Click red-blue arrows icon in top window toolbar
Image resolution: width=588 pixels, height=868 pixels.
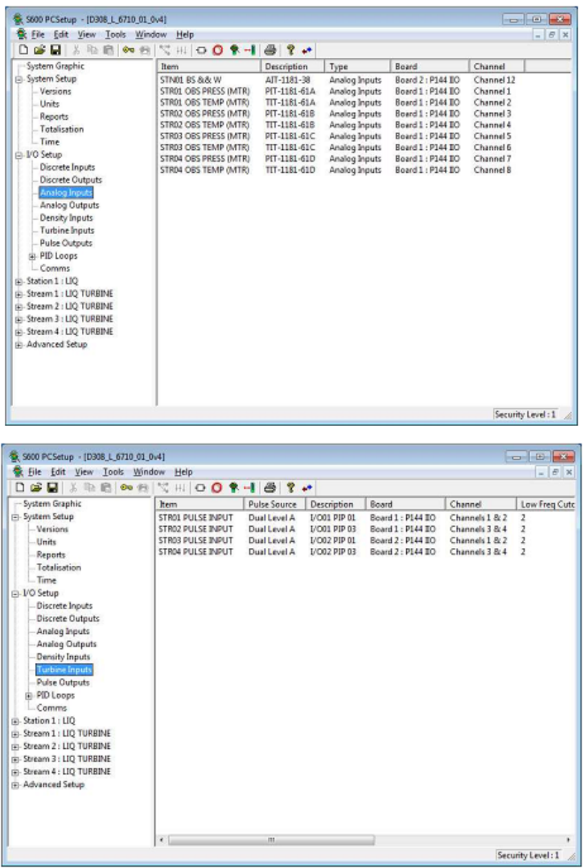click(306, 50)
